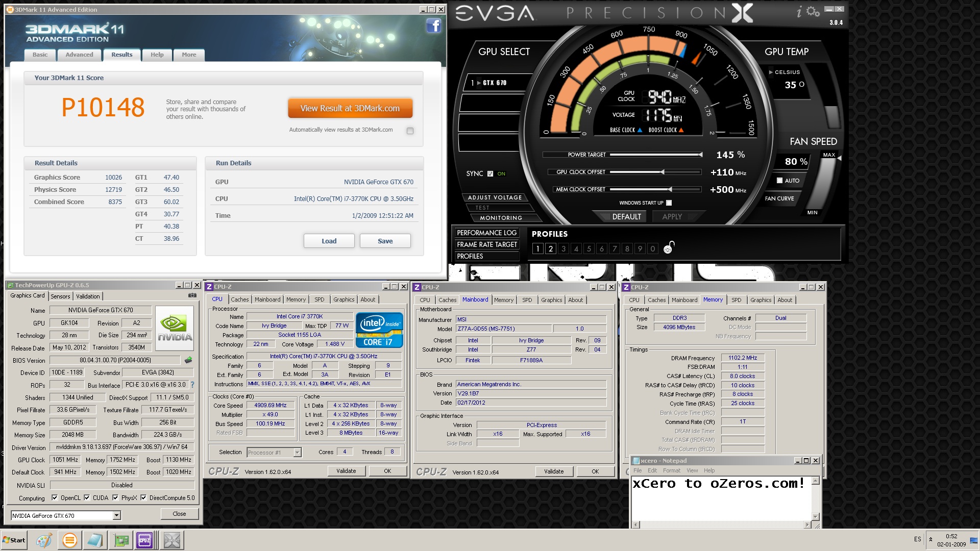Image resolution: width=980 pixels, height=551 pixels.
Task: Click the Intel Core i7 logo in CPU-Z
Action: (x=379, y=330)
